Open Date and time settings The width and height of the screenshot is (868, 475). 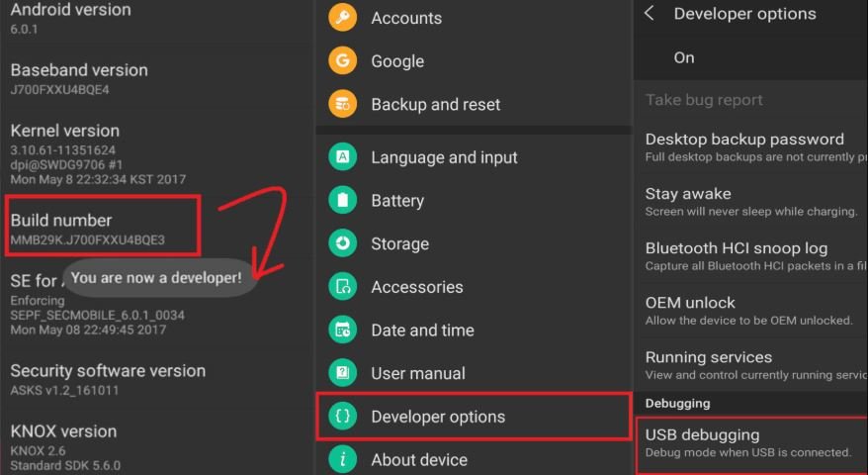[474, 331]
